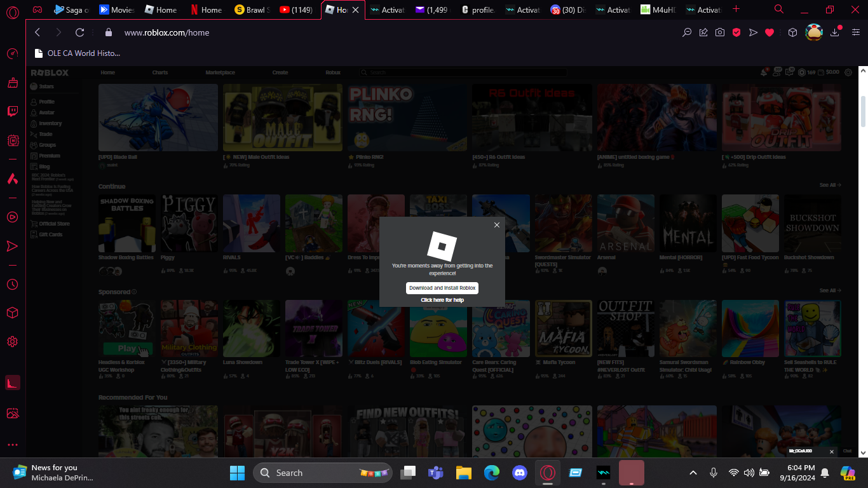The image size is (868, 488).
Task: Click the send arrow icon in address bar
Action: point(753,32)
